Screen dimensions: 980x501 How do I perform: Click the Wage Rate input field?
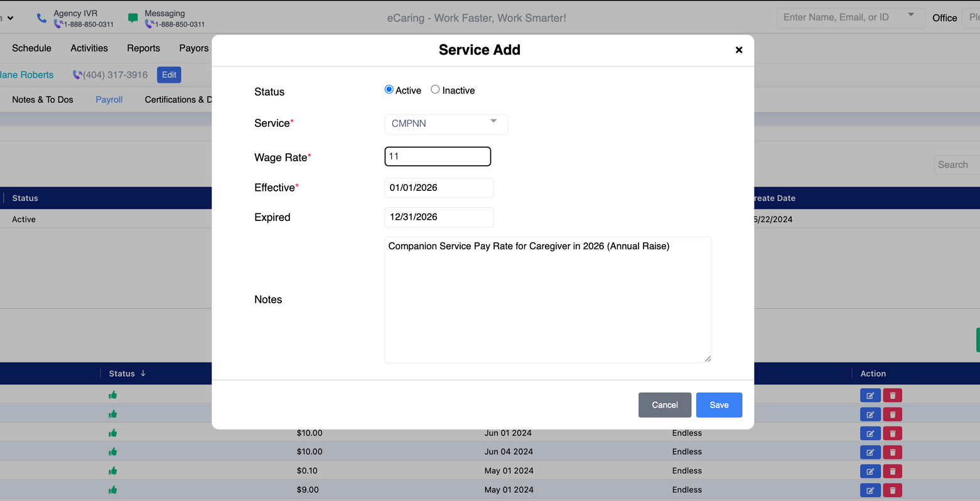438,156
